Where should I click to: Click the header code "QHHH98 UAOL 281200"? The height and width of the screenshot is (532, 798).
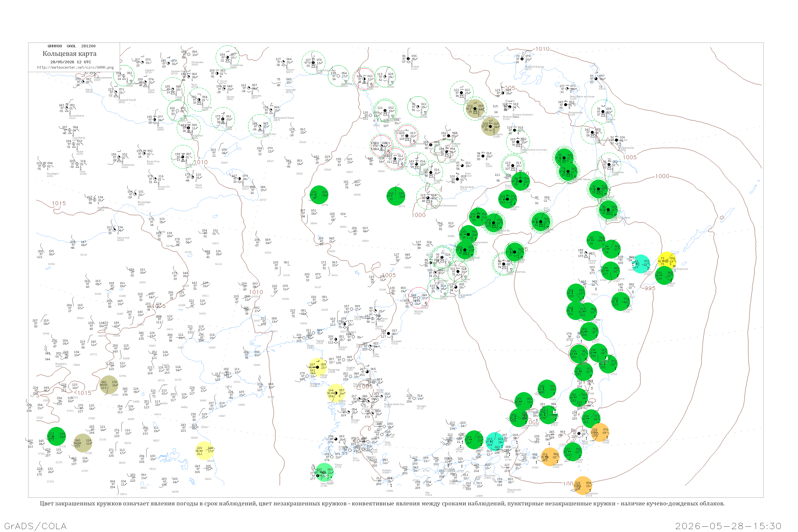pyautogui.click(x=72, y=46)
